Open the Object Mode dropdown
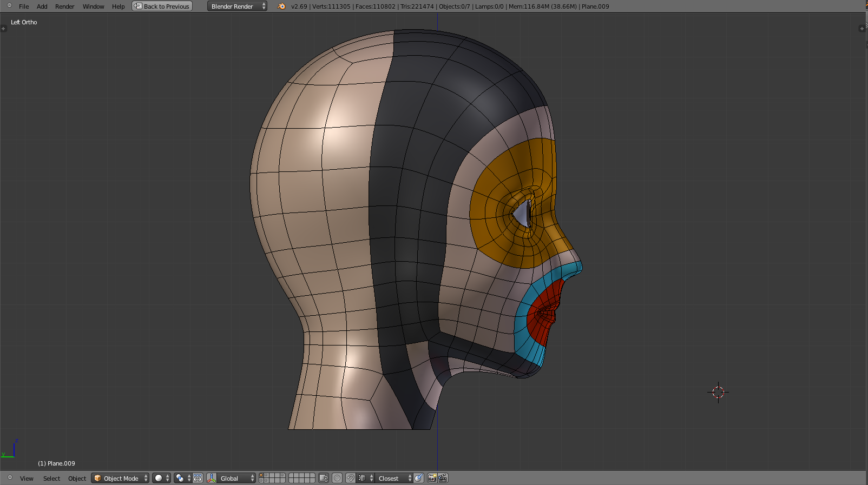Image resolution: width=868 pixels, height=485 pixels. 120,478
